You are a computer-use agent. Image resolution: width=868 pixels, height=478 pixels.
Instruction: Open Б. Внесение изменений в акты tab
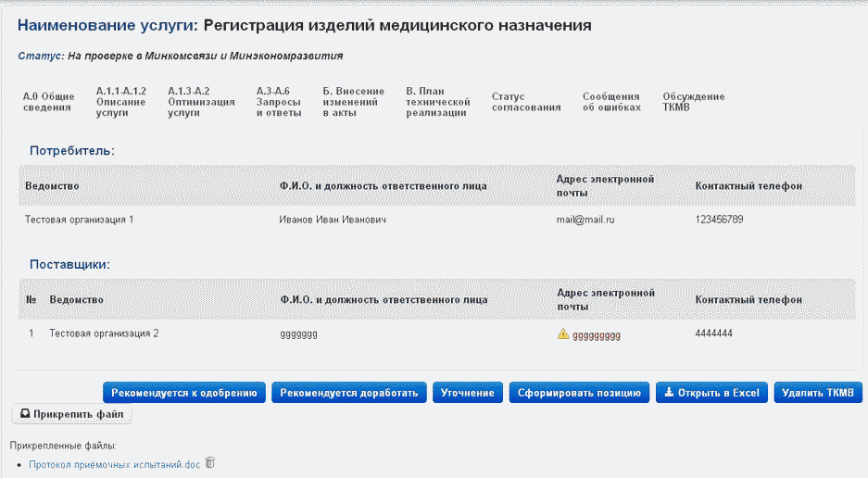pyautogui.click(x=353, y=102)
